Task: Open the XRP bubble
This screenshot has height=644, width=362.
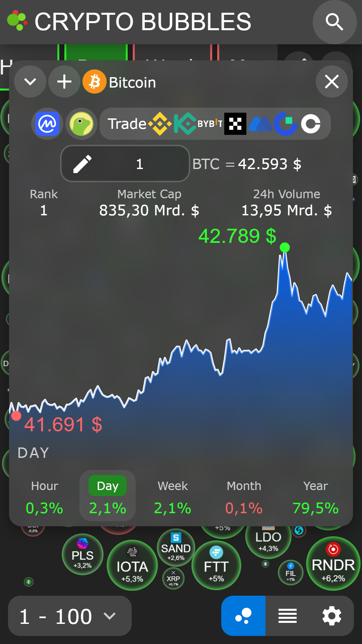Action: point(173,578)
